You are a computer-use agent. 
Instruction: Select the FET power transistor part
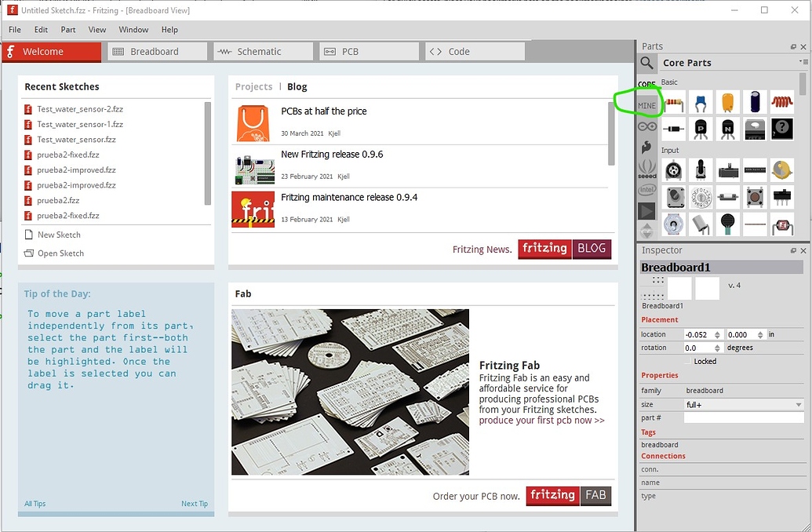[x=755, y=129]
